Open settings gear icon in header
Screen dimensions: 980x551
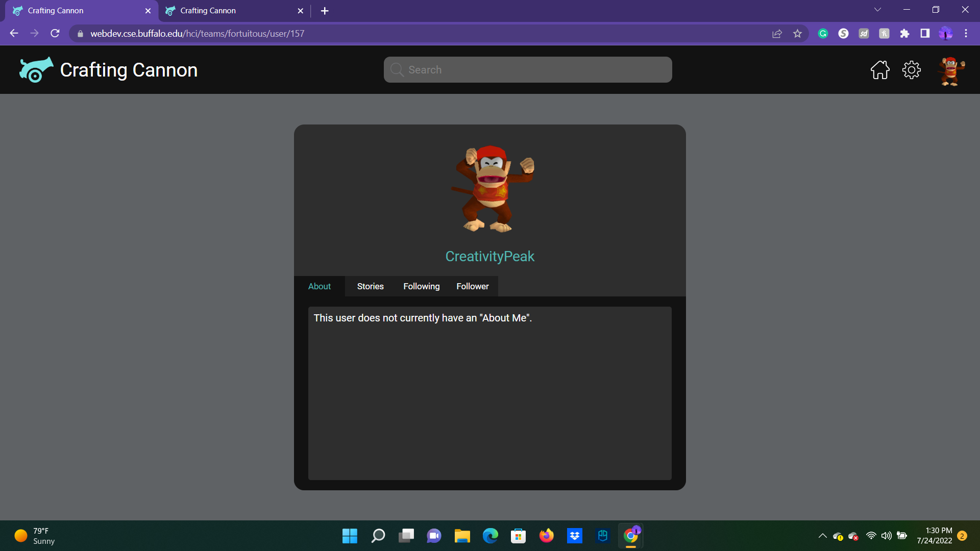[x=911, y=70]
